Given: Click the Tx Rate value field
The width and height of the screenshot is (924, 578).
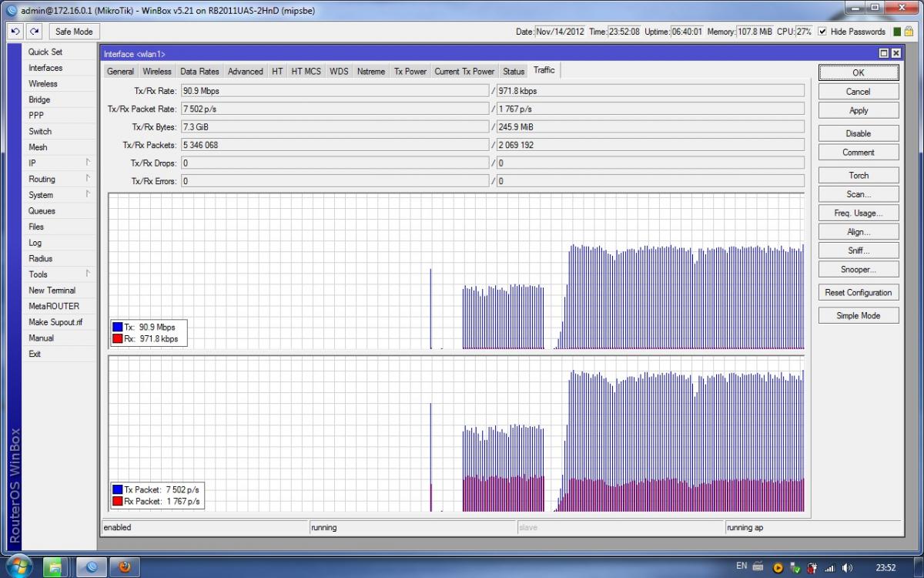Looking at the screenshot, I should [x=334, y=91].
